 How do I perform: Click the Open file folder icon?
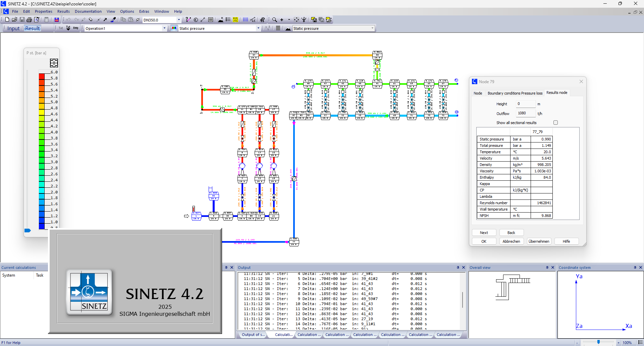pos(14,20)
